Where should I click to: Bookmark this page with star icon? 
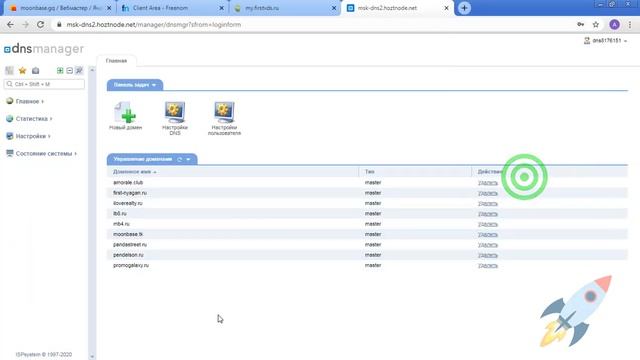click(596, 24)
